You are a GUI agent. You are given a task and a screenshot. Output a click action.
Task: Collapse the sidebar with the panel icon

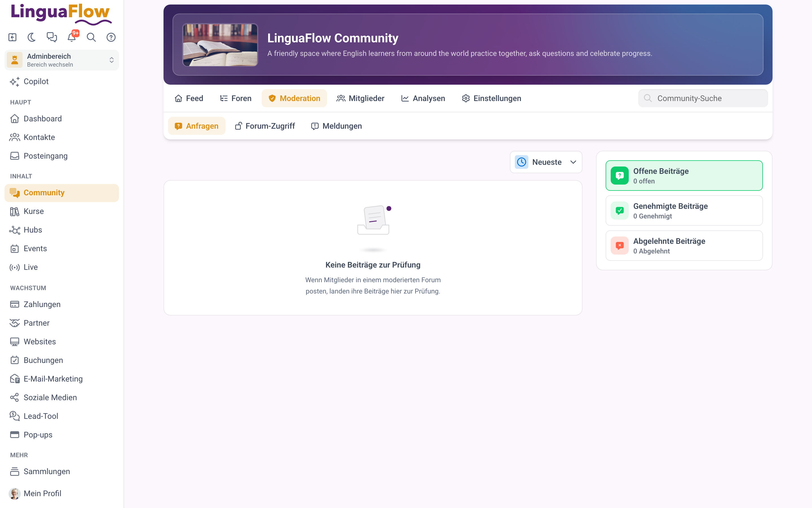(x=12, y=37)
